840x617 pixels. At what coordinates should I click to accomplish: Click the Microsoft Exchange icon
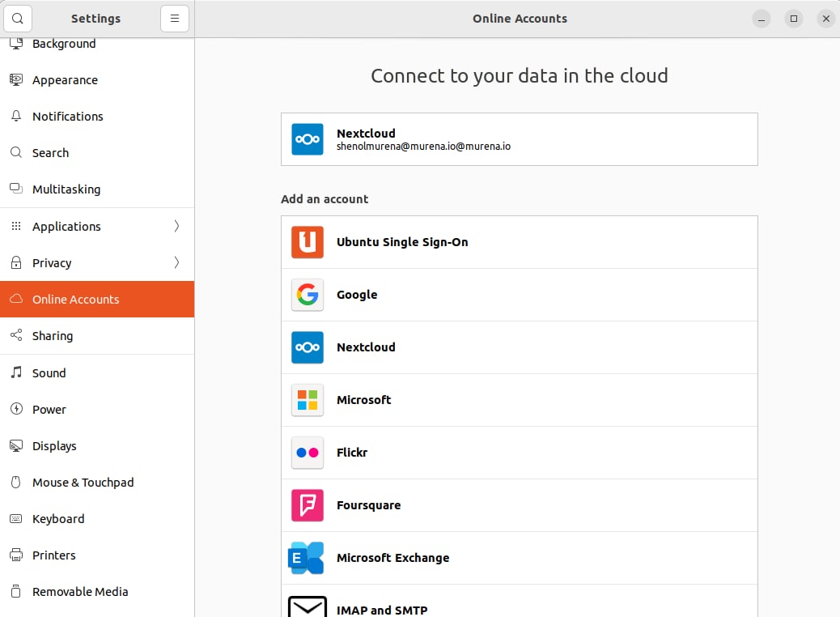(x=307, y=558)
